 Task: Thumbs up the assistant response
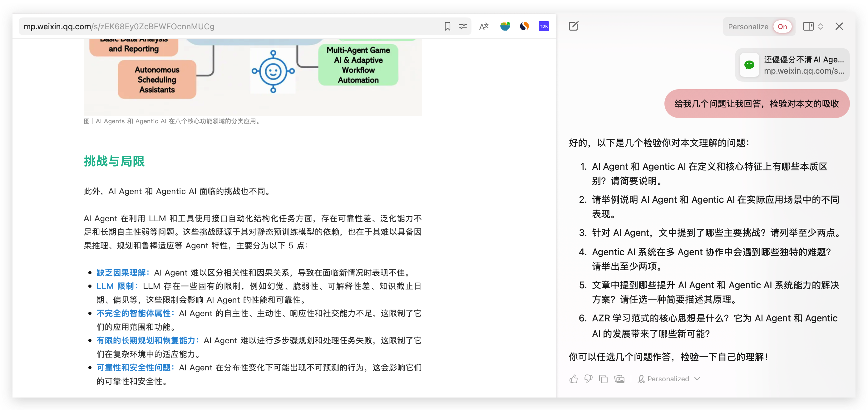click(x=573, y=379)
